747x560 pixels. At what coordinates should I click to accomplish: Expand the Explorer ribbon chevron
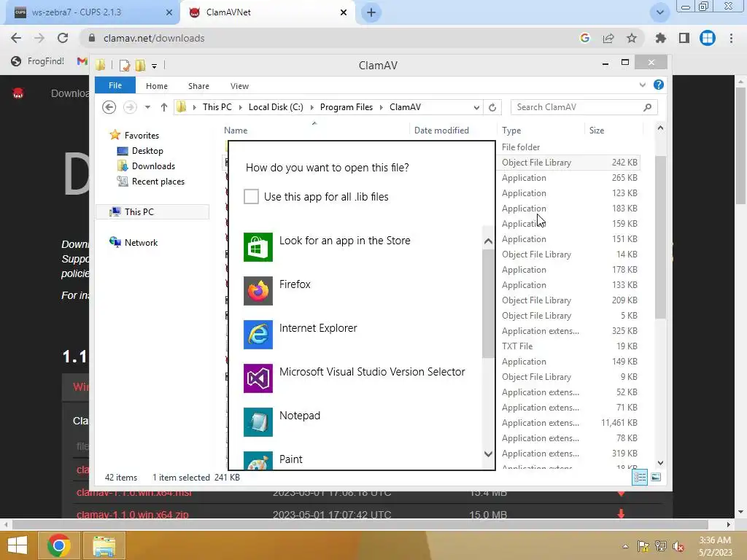[642, 85]
